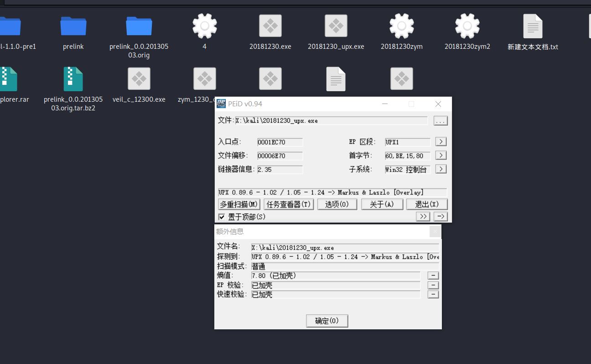Select the 20181230zym gear file
The image size is (591, 364).
click(401, 26)
